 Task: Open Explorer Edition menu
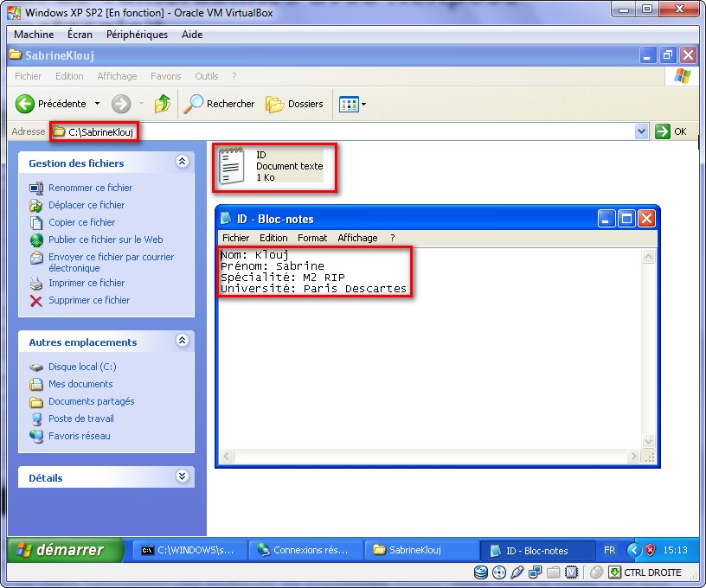69,76
